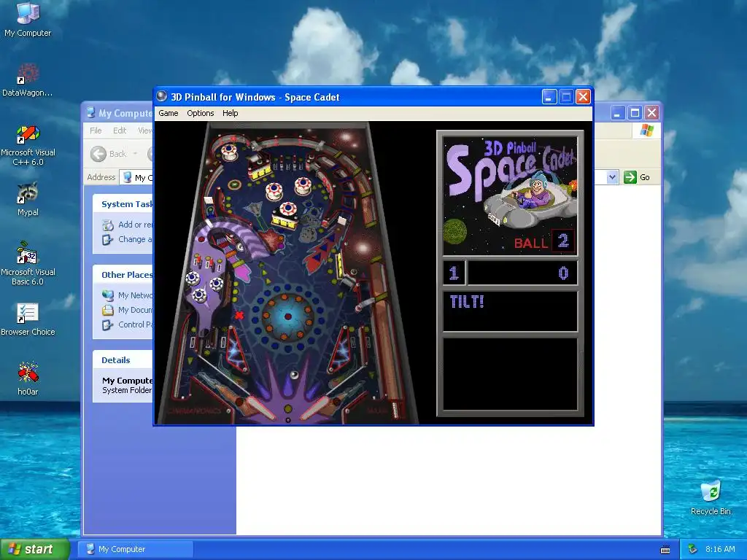This screenshot has width=747, height=560.
Task: Select the ho0ar desktop icon
Action: 28,379
